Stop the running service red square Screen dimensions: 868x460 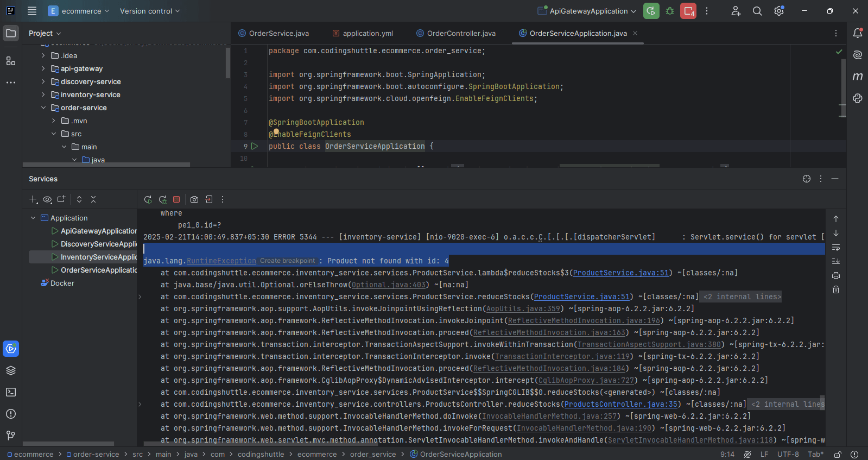[176, 199]
